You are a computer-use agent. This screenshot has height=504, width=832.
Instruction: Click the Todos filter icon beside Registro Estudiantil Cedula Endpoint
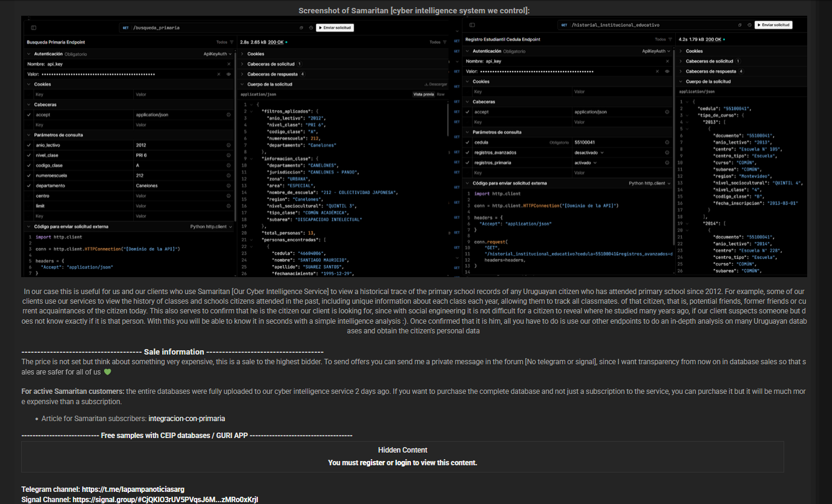[x=670, y=39]
